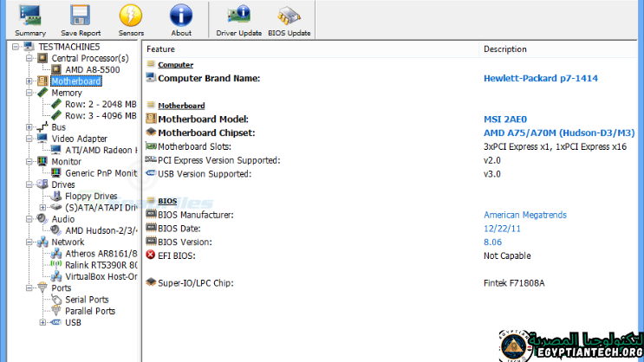644x362 pixels.
Task: Open BIOS Update toolbar icon
Action: pyautogui.click(x=288, y=19)
